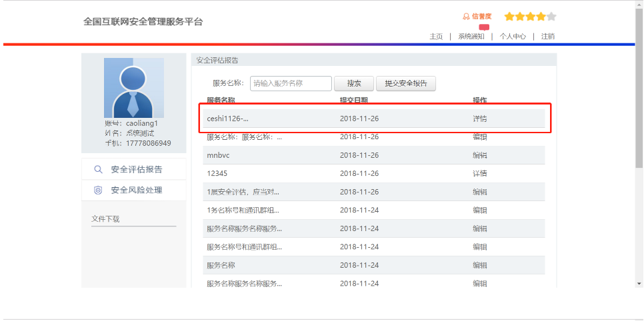The height and width of the screenshot is (321, 644).
Task: Focus the 服务名称 search input field
Action: [291, 83]
